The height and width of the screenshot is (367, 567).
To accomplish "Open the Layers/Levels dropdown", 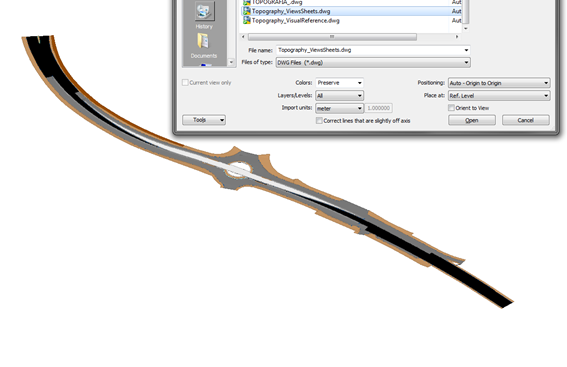I will 340,95.
